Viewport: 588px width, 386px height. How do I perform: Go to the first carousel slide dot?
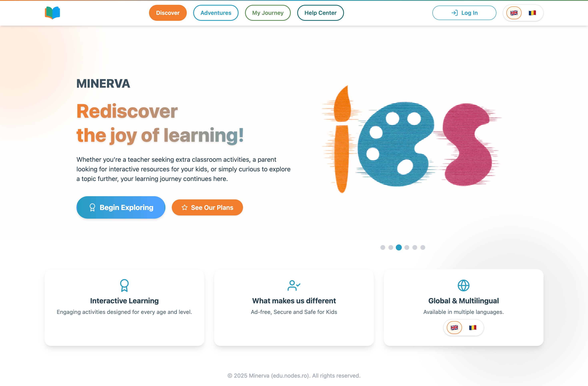click(383, 247)
